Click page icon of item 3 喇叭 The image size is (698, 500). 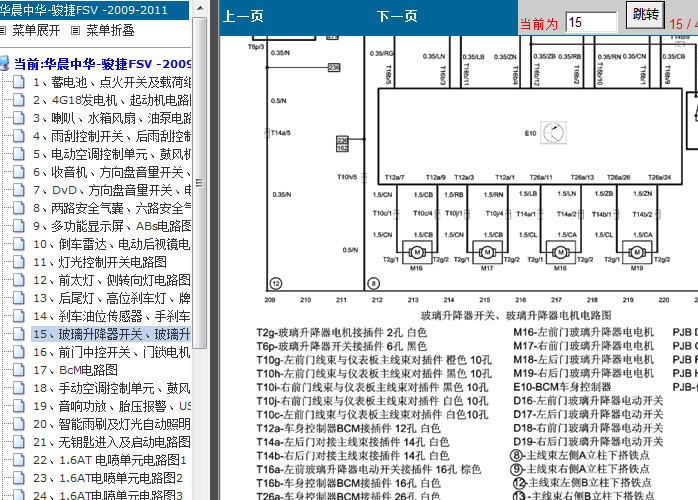tap(19, 118)
